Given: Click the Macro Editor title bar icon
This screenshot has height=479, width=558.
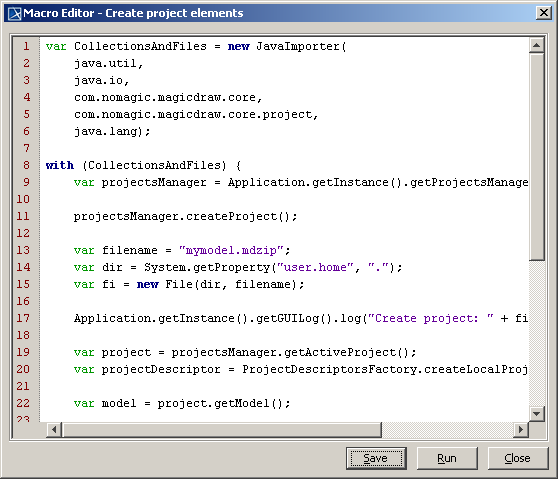Looking at the screenshot, I should [x=15, y=14].
